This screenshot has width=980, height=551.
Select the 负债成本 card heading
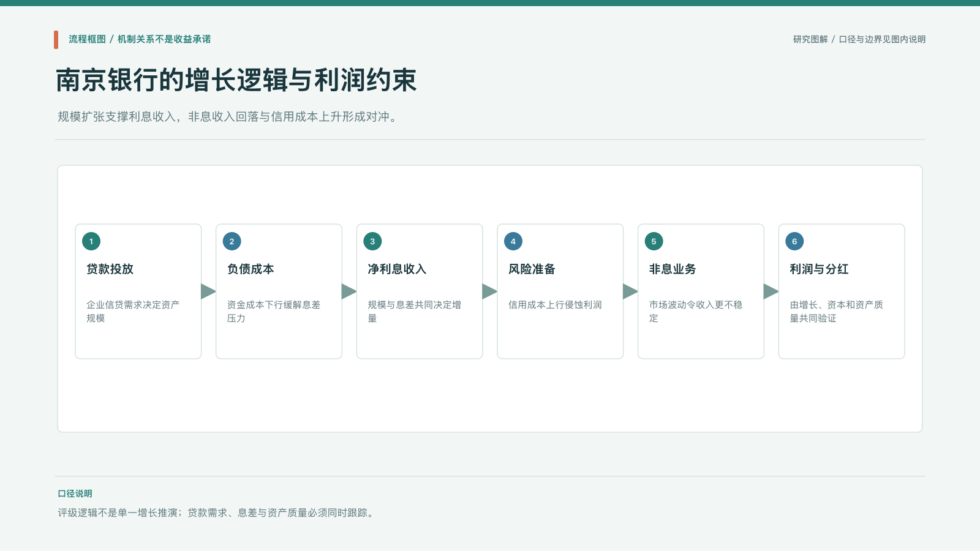[x=251, y=269]
